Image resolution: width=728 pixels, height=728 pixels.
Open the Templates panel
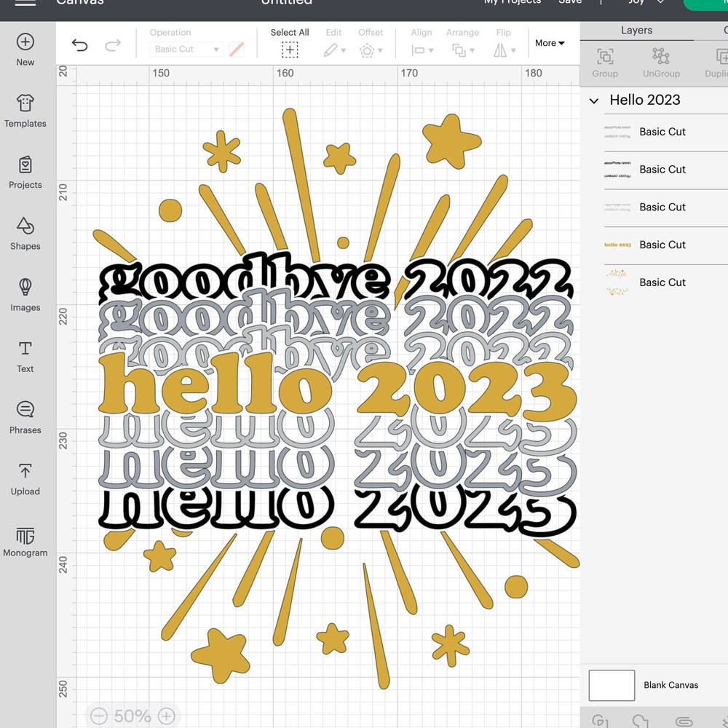coord(25,103)
